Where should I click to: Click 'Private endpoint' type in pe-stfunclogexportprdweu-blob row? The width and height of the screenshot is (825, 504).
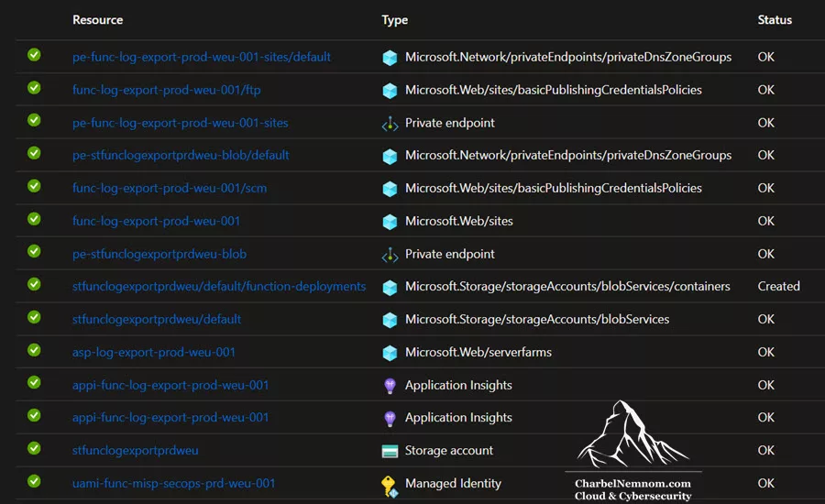(x=450, y=254)
